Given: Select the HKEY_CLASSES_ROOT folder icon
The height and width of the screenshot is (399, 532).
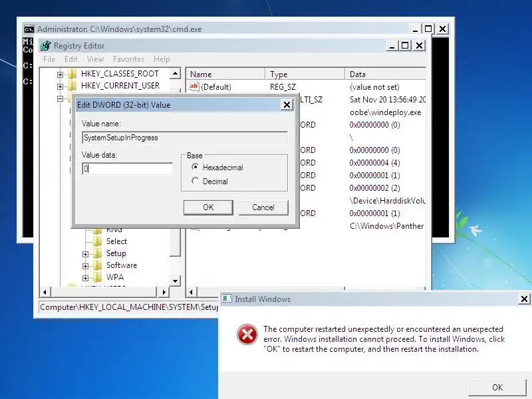Looking at the screenshot, I should [x=72, y=74].
